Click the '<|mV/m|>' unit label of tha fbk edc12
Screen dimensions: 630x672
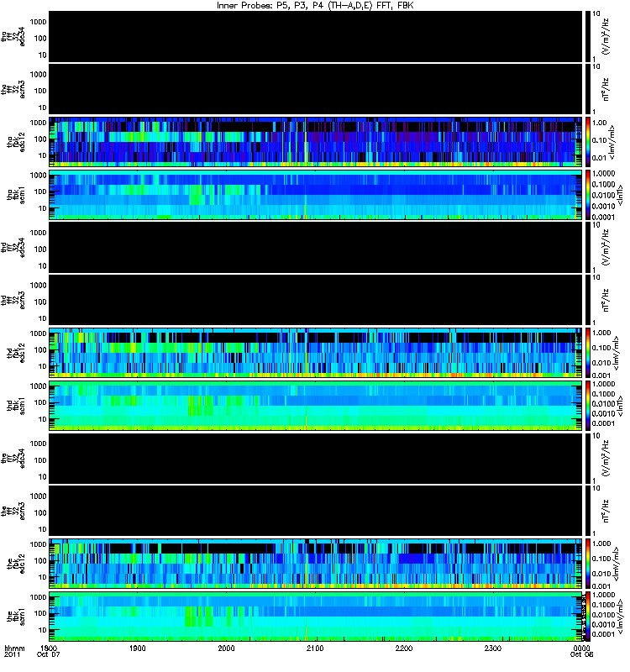click(613, 142)
